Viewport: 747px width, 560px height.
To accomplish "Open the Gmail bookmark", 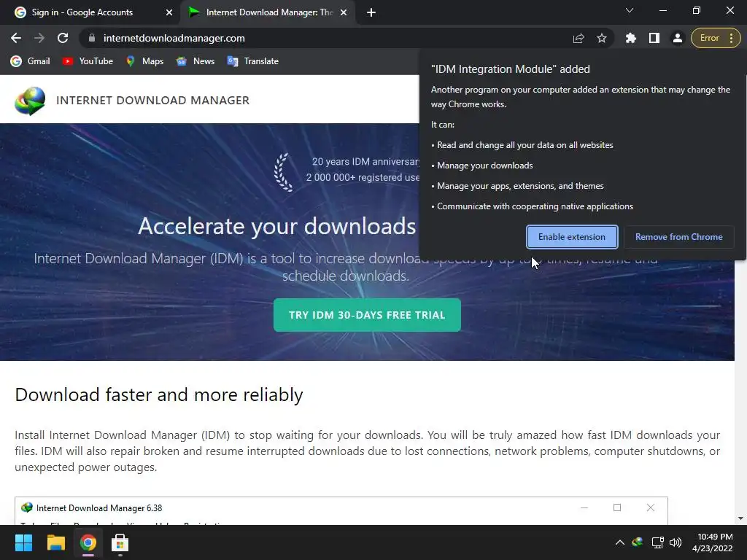I will [x=31, y=61].
